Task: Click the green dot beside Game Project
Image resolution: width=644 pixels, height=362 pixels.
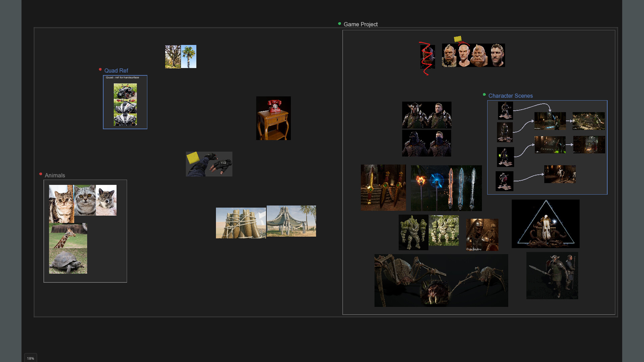Action: pyautogui.click(x=339, y=23)
